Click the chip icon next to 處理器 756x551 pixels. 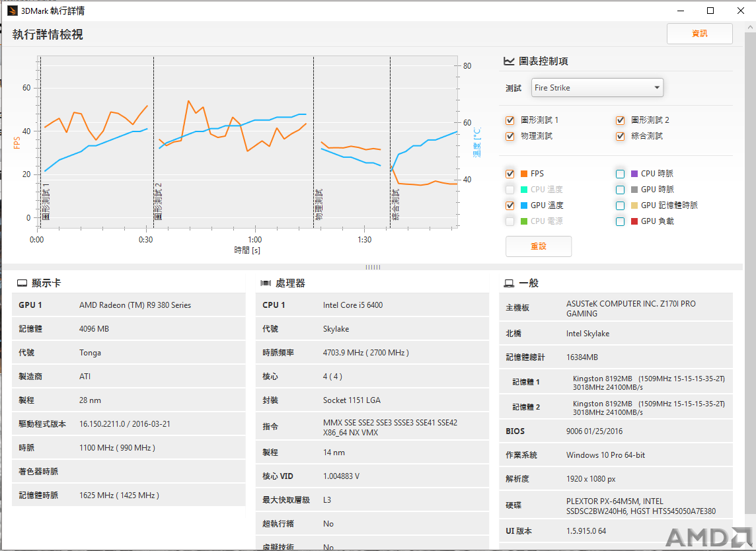pos(266,283)
